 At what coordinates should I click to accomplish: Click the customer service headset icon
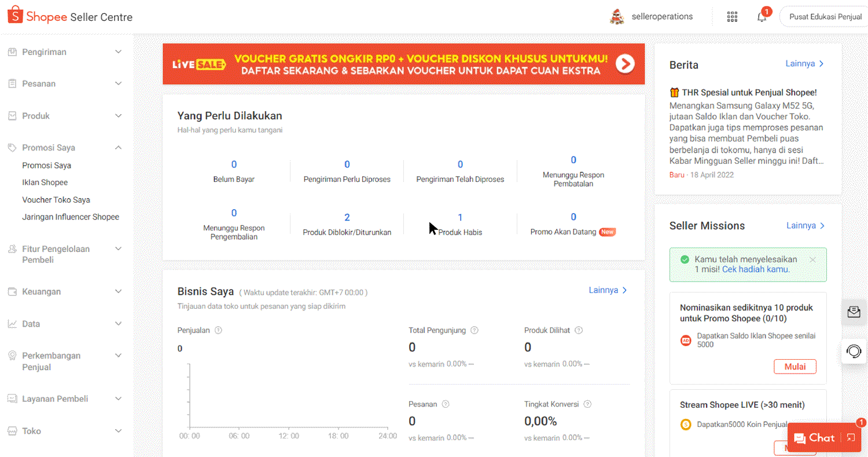pos(854,350)
